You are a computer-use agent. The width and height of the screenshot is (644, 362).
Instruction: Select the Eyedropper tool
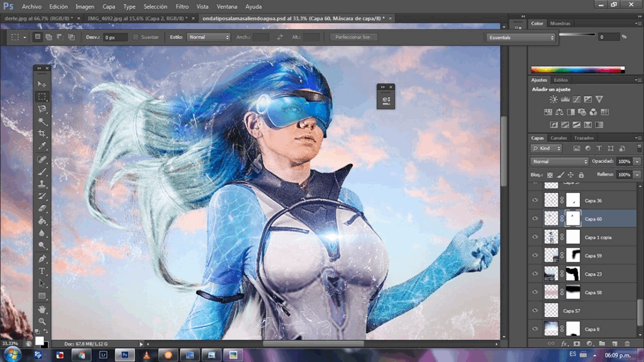pos(42,145)
